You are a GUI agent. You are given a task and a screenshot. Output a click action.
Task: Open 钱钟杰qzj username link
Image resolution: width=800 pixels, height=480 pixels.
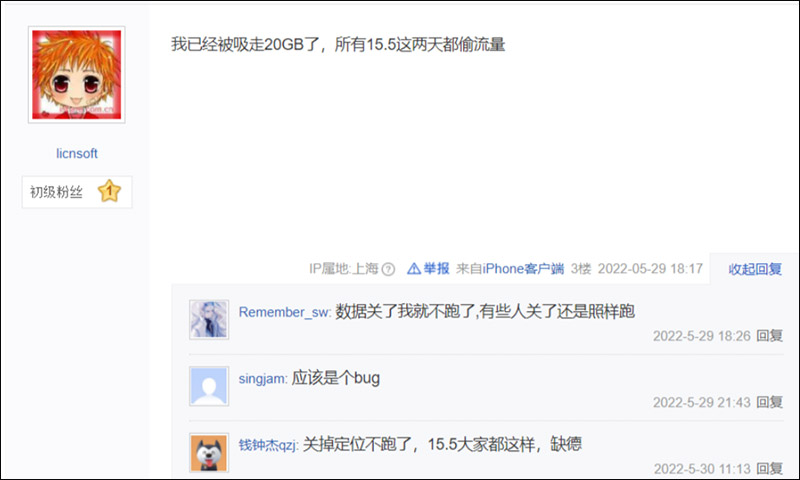pos(268,445)
